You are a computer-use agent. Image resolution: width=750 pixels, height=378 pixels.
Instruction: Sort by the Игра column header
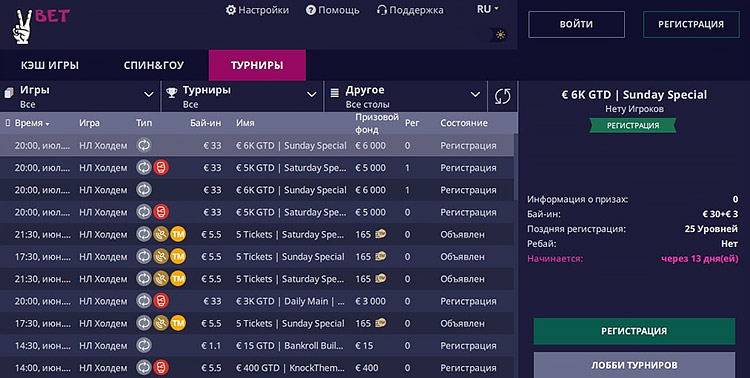click(89, 123)
